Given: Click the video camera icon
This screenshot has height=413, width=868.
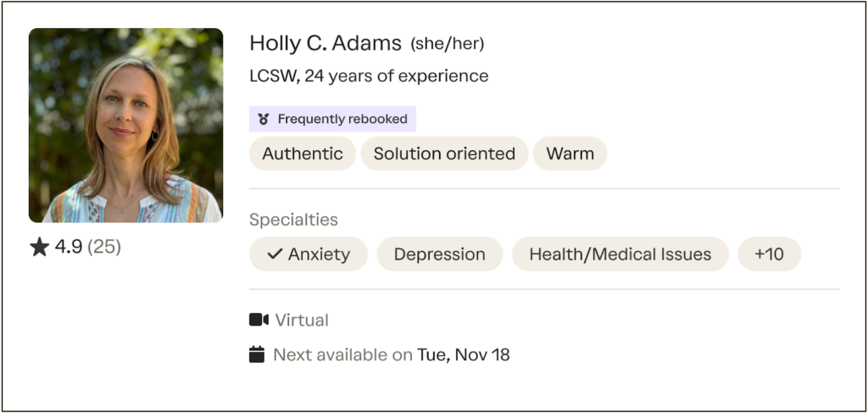Looking at the screenshot, I should coord(259,320).
